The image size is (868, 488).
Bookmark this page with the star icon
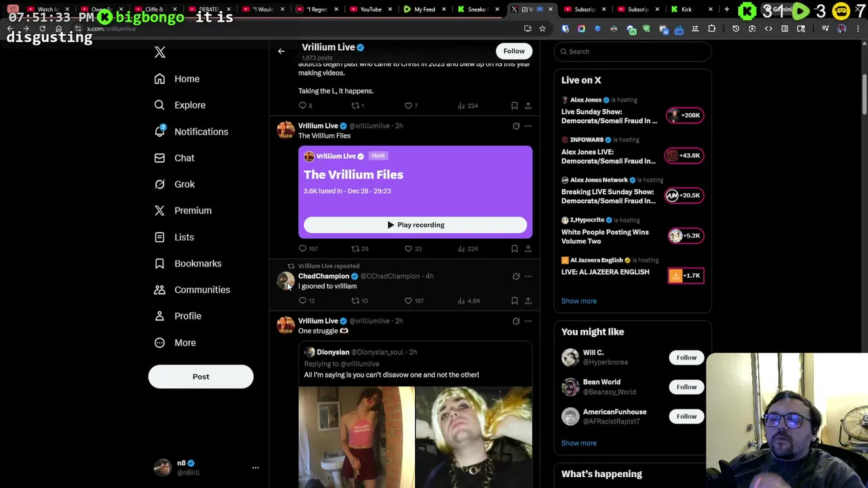click(x=542, y=28)
